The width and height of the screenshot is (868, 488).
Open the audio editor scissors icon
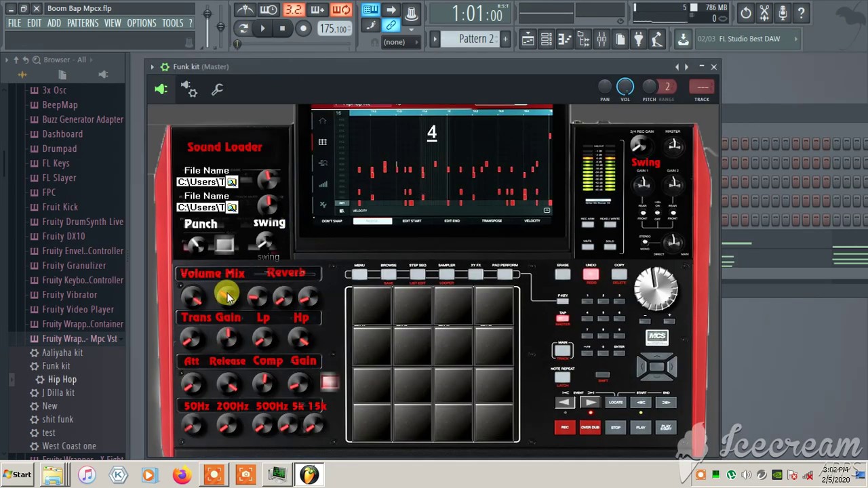pos(764,12)
